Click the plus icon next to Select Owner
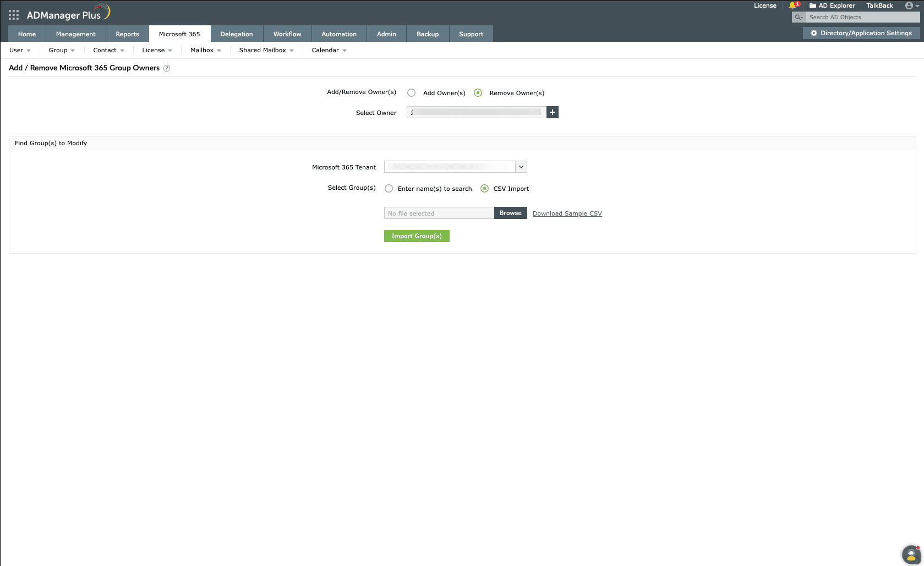Viewport: 924px width, 566px height. (x=553, y=112)
